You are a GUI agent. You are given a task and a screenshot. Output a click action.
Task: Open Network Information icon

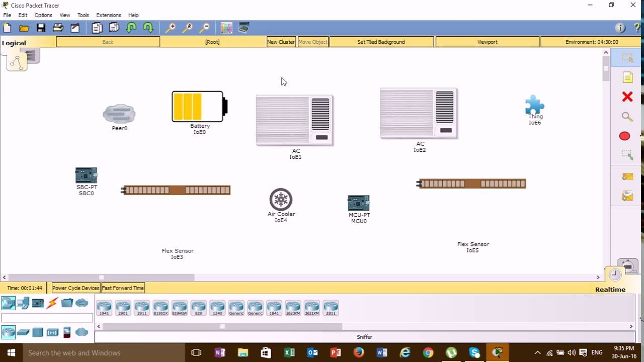click(x=620, y=28)
